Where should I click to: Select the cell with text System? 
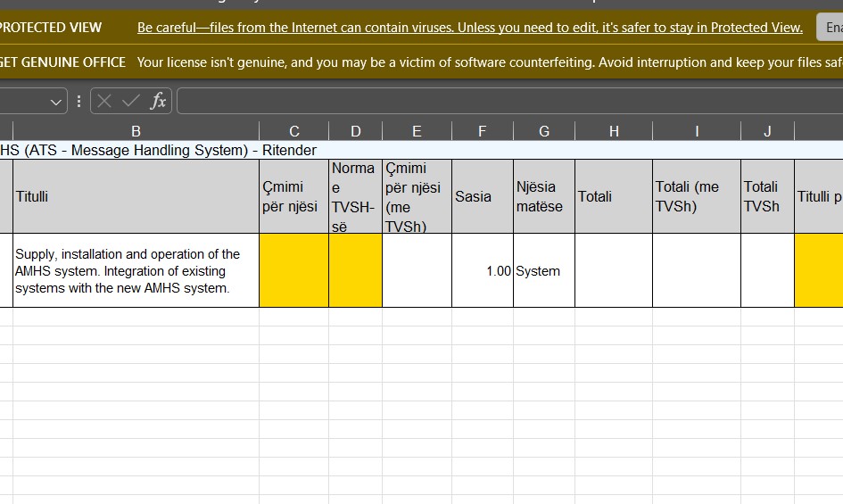543,271
